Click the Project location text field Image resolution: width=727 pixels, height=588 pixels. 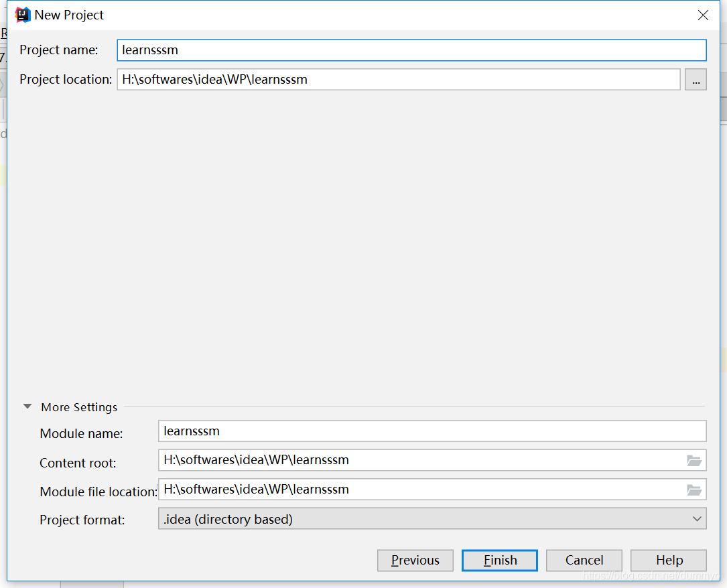[x=398, y=79]
